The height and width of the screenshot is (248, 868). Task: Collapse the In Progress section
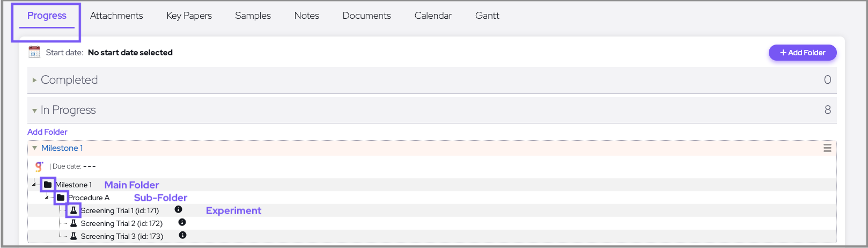tap(35, 111)
